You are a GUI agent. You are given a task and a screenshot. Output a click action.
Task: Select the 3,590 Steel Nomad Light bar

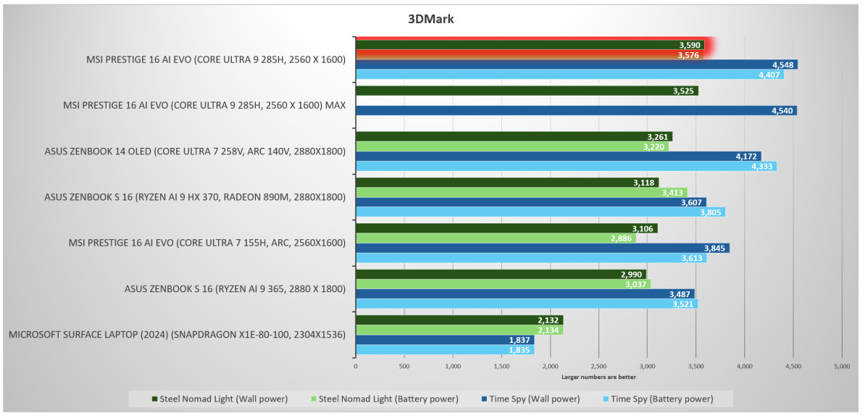point(530,45)
